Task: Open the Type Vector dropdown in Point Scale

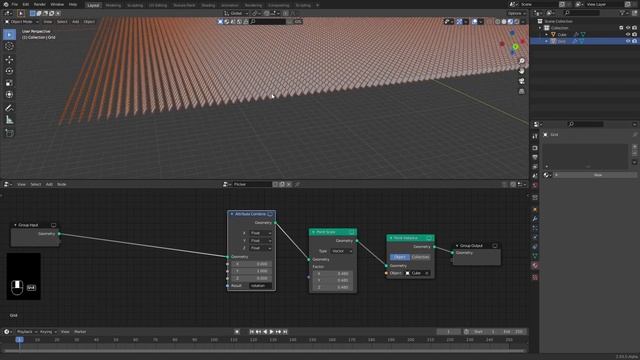Action: tap(342, 251)
